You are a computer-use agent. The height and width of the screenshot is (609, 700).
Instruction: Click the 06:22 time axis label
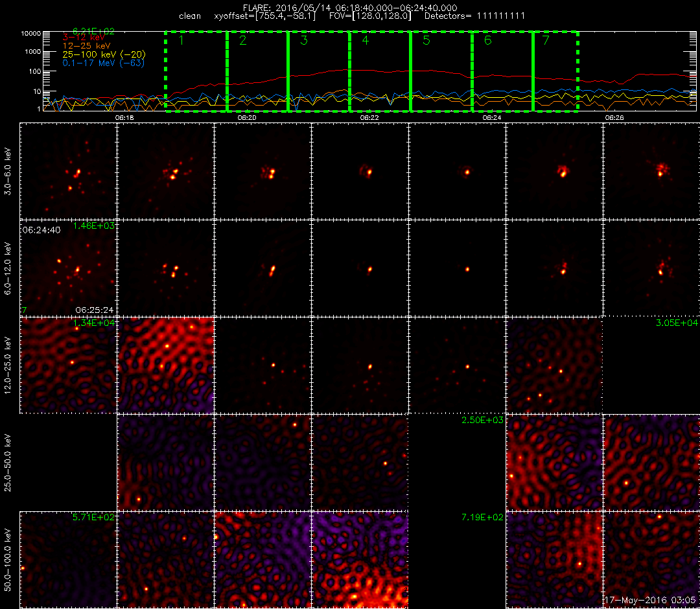pyautogui.click(x=369, y=117)
